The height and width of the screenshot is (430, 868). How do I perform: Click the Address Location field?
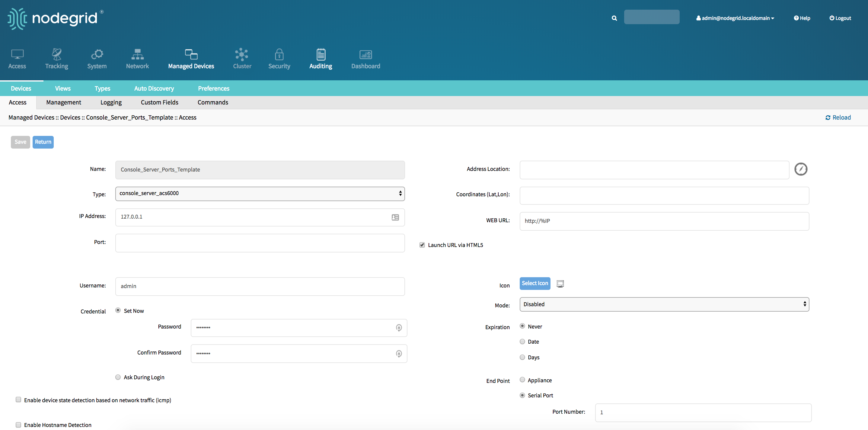(x=654, y=170)
